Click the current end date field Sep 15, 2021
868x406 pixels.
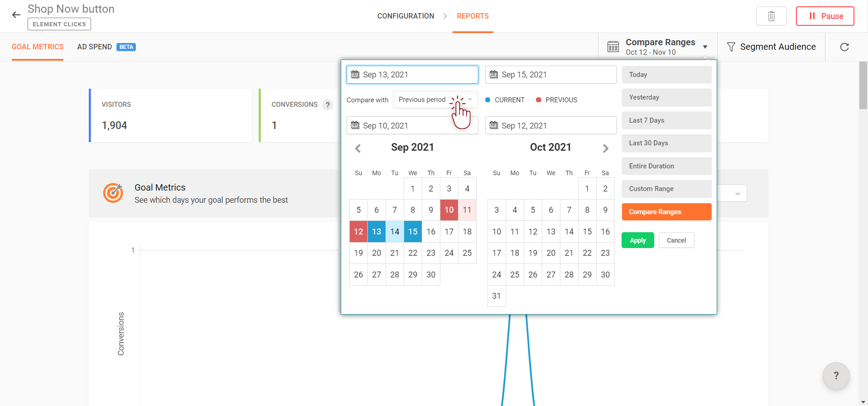coord(551,75)
